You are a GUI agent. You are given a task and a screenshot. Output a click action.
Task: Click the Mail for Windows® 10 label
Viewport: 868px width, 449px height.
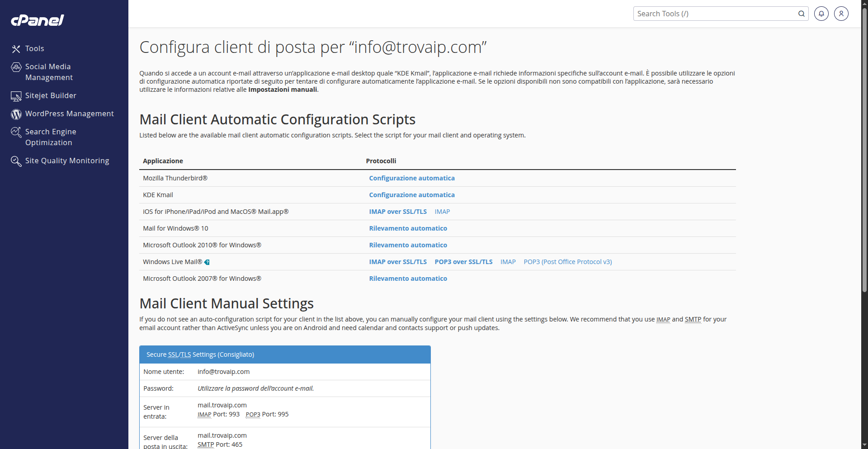click(175, 228)
